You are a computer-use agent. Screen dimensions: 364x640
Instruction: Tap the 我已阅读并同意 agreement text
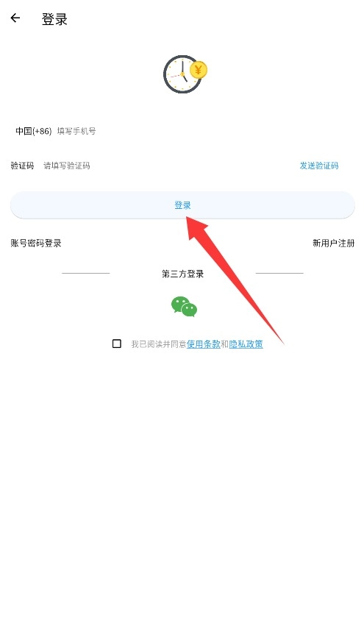point(159,344)
